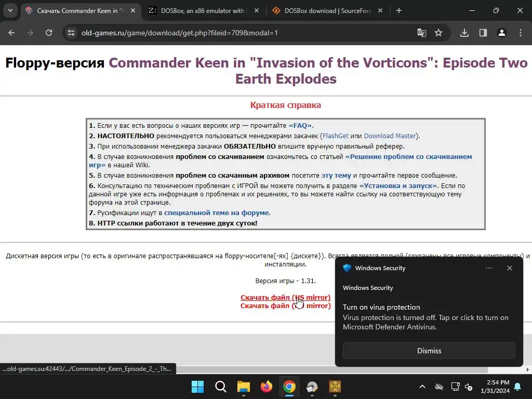Open Chrome three-dot menu
532x399 pixels.
tap(521, 33)
